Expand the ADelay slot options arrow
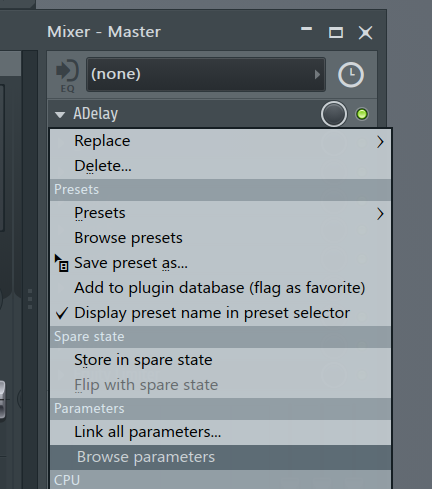Viewport: 432px width, 489px height. [x=60, y=115]
